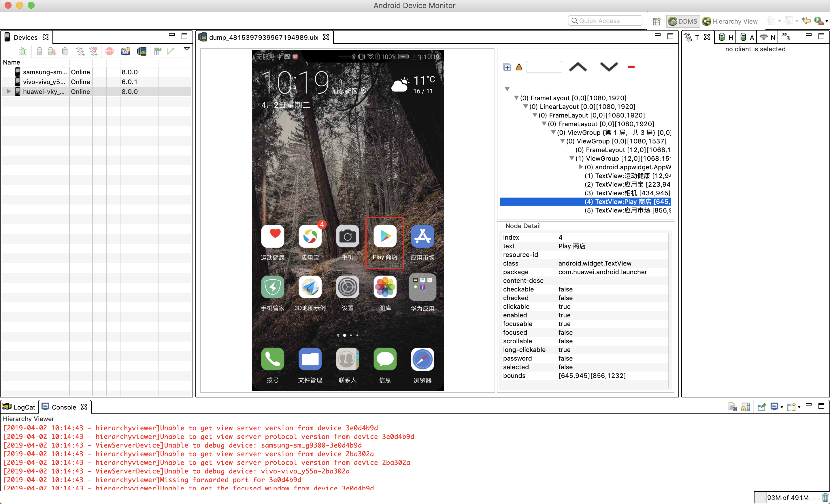Collapse the root node triangle in hierarchy tree

507,89
